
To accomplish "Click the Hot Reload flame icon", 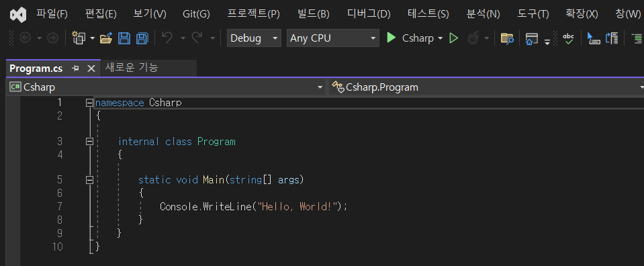I will (x=473, y=38).
